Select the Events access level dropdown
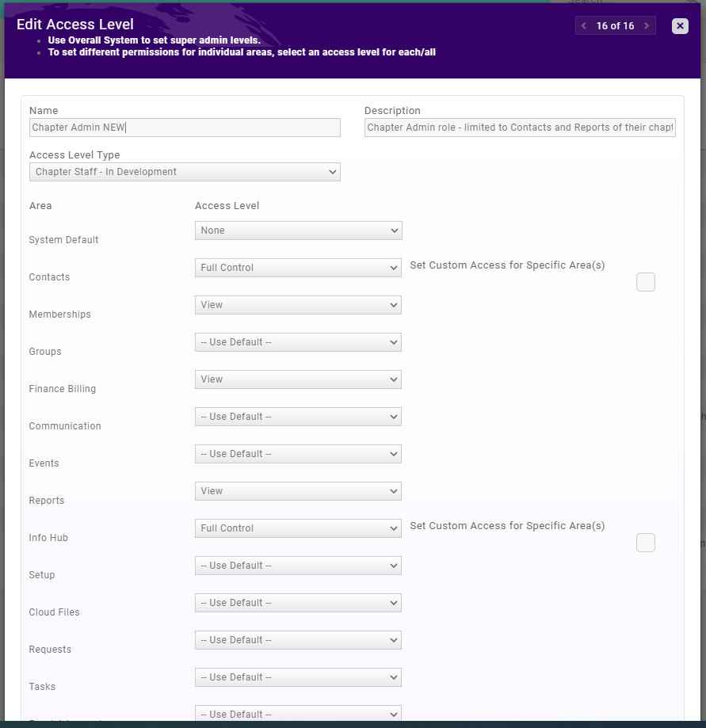Screen dimensions: 706x728 click(x=298, y=454)
